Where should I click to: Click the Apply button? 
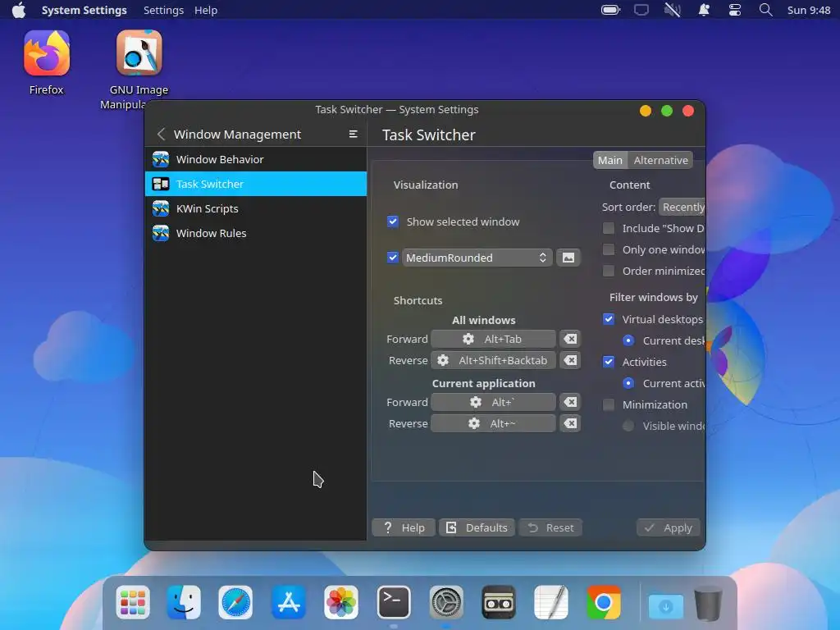668,527
